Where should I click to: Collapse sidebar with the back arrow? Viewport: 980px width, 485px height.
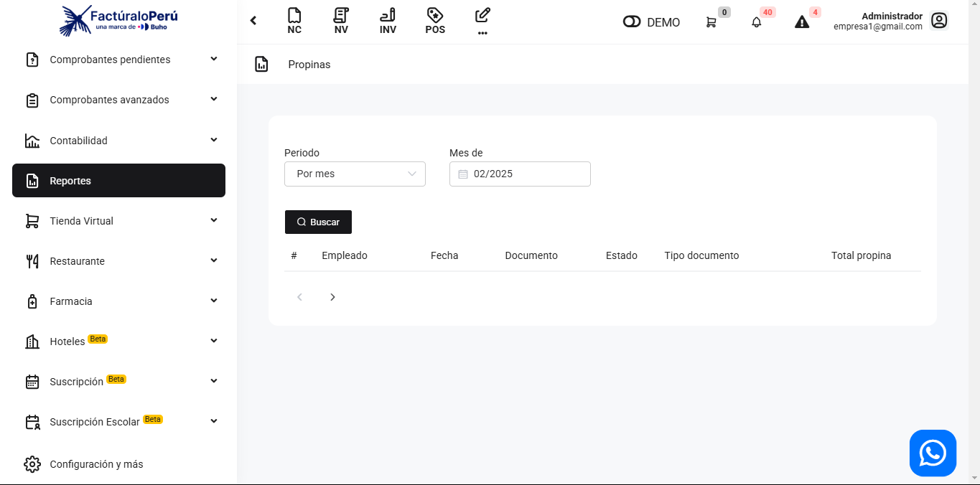(253, 21)
